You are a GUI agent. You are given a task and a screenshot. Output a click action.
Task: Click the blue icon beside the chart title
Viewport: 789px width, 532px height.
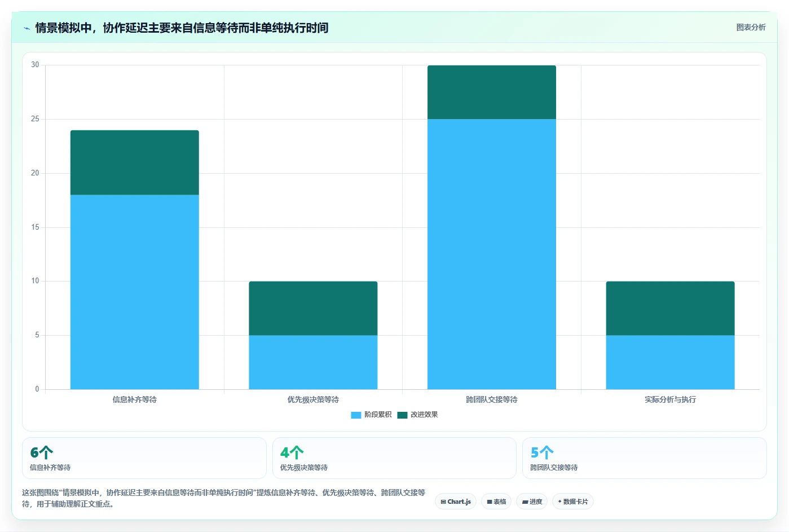coord(27,28)
